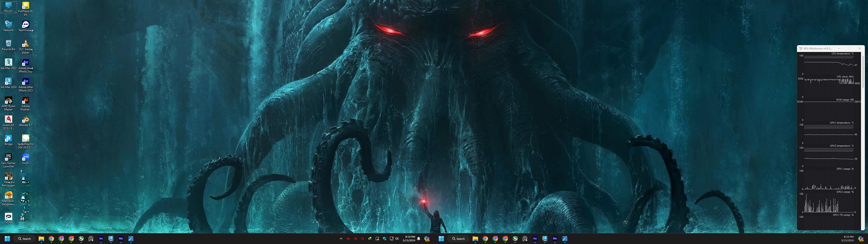
Task: Select the Zoom desktop shortcut
Action: pos(26,159)
